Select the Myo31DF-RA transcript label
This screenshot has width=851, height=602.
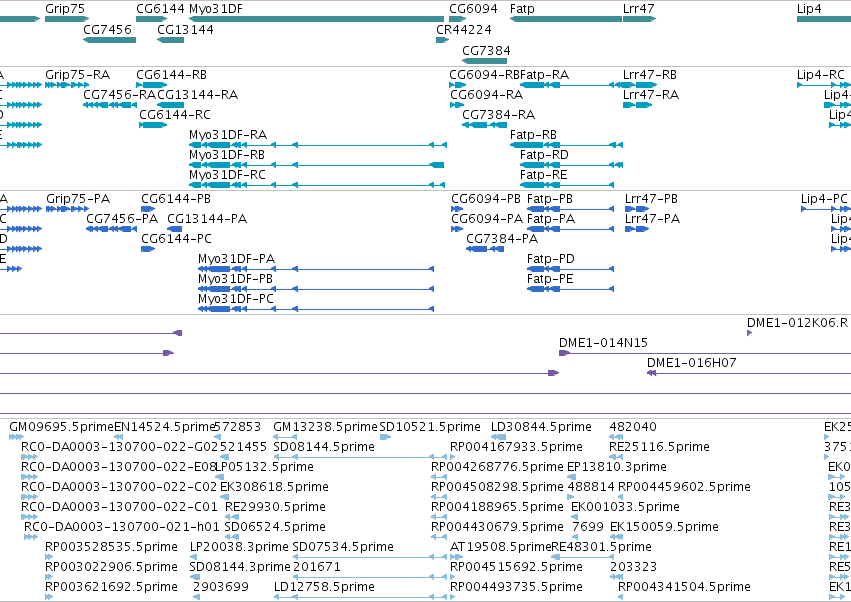228,135
